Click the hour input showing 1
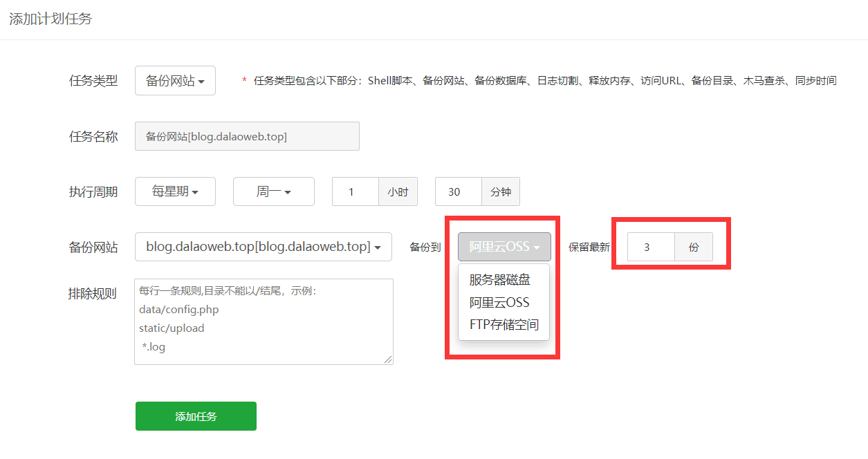Viewport: 868px width, 459px height. tap(355, 191)
